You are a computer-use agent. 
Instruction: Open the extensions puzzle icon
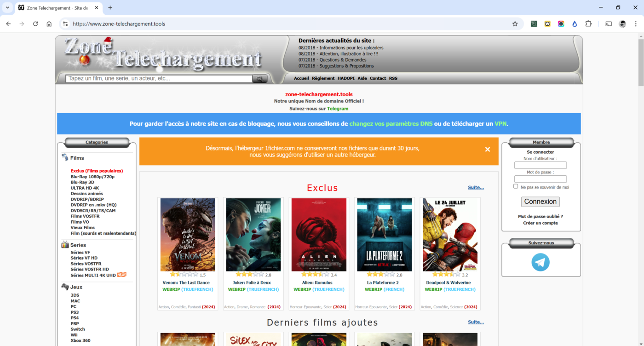pos(588,24)
